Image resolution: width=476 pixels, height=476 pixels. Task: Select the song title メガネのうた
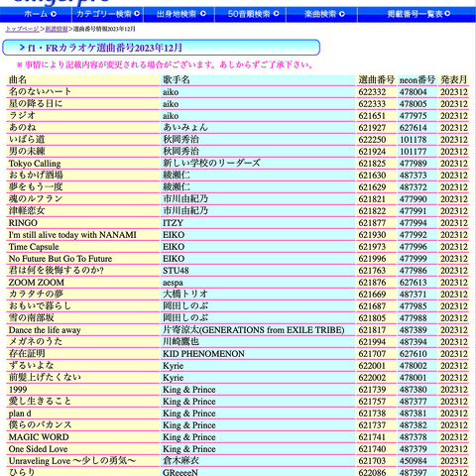coord(36,341)
